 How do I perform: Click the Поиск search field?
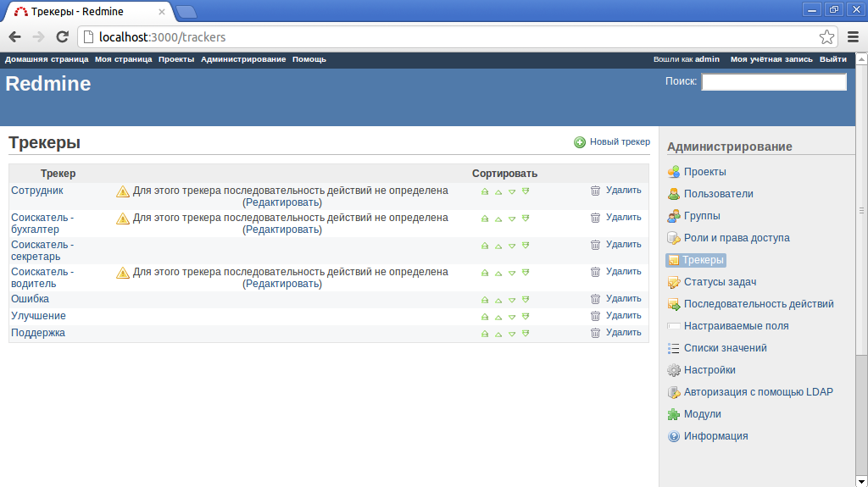click(x=774, y=82)
